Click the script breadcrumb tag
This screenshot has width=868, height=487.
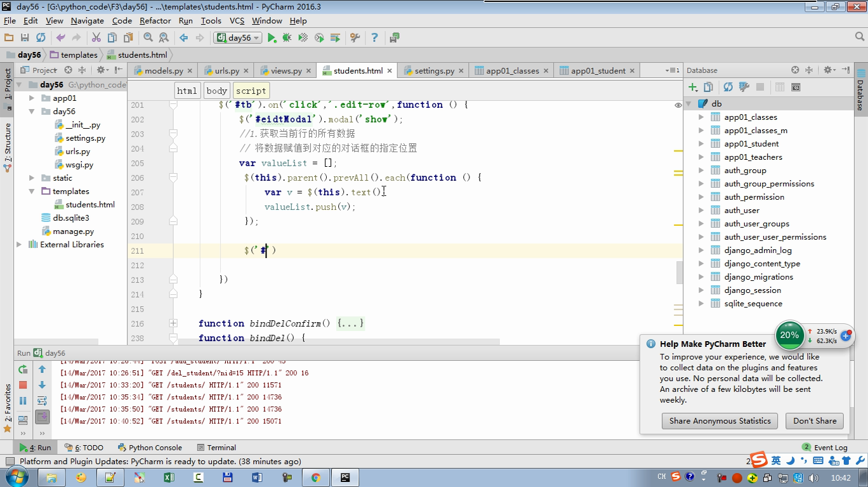click(x=251, y=91)
